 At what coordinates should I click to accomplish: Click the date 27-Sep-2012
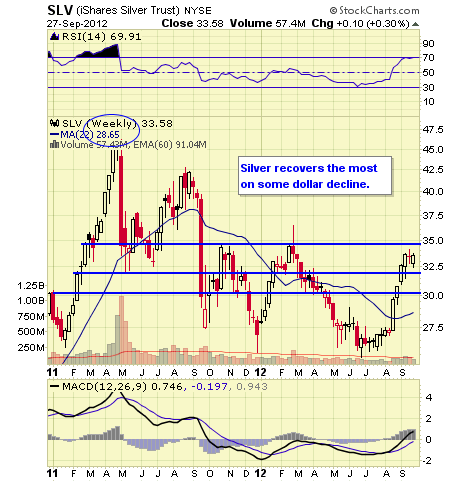click(x=77, y=24)
